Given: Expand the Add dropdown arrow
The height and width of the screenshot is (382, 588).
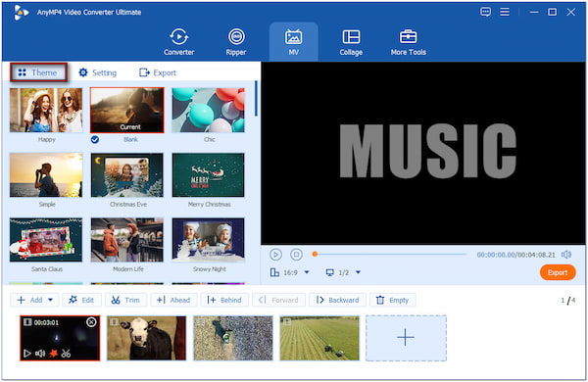Looking at the screenshot, I should pos(51,300).
